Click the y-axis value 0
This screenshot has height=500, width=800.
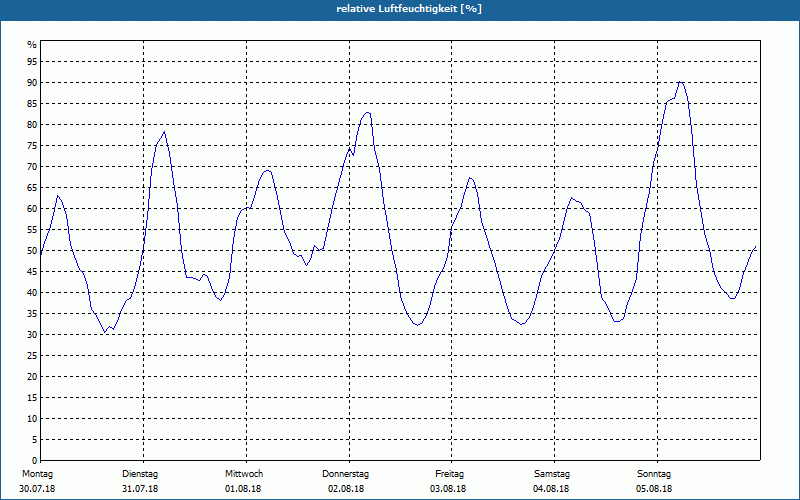coord(35,461)
